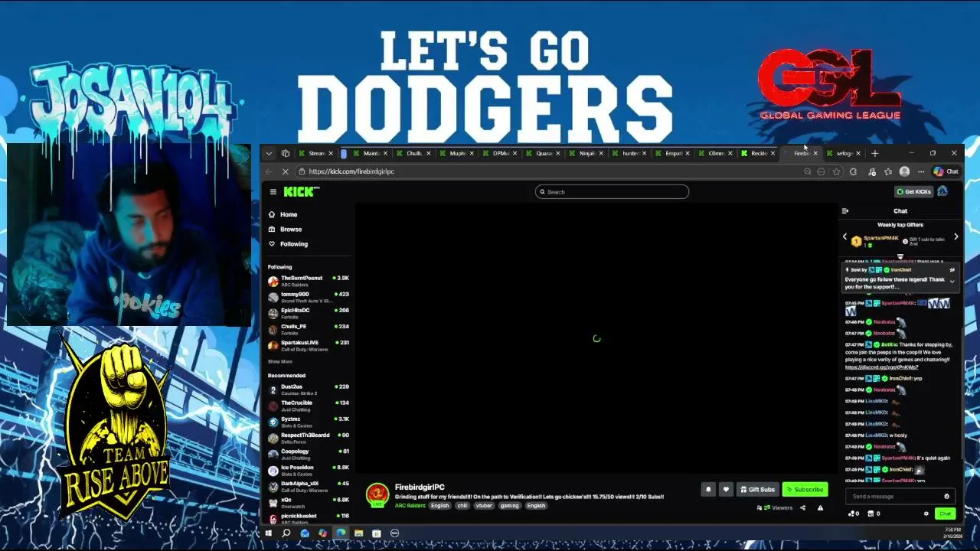Click the Kicks balance icon below the chat box
The image size is (980, 551).
[854, 514]
